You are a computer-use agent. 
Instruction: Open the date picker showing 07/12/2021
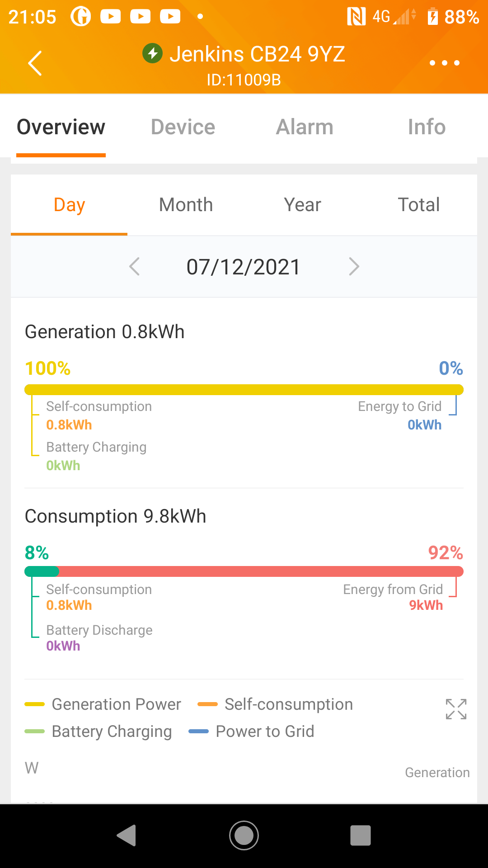tap(244, 267)
